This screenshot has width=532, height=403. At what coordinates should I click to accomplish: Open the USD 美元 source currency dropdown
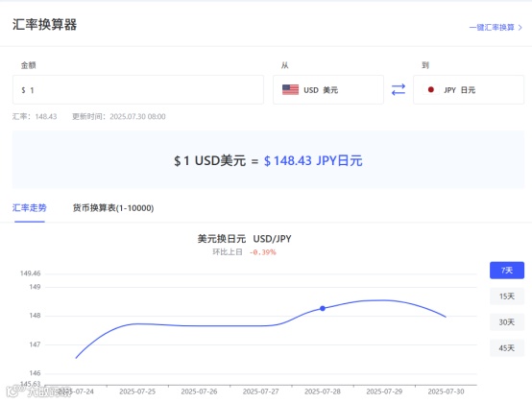pos(328,90)
